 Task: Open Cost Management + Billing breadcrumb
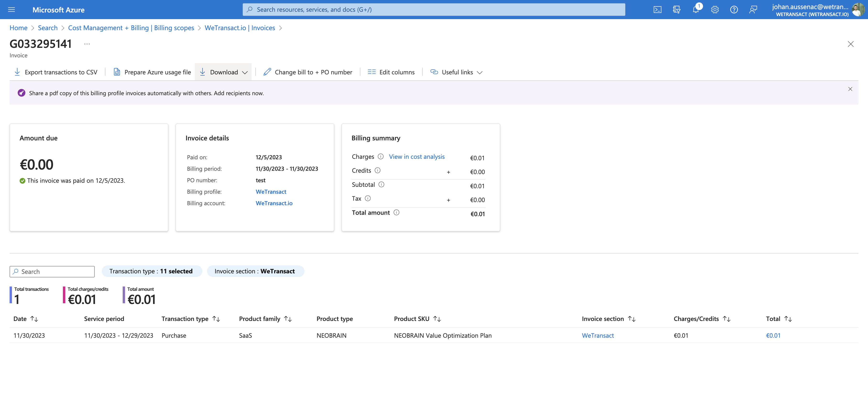coord(131,28)
